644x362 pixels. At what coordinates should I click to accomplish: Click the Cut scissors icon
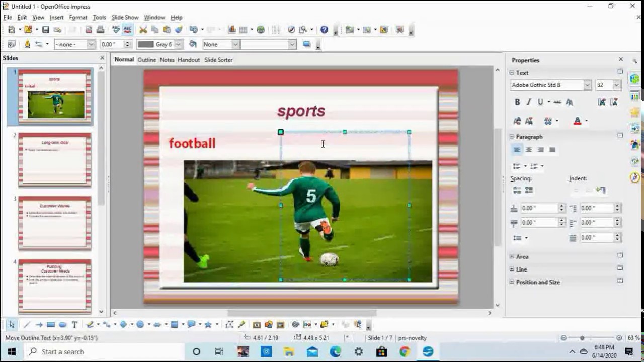(x=143, y=30)
